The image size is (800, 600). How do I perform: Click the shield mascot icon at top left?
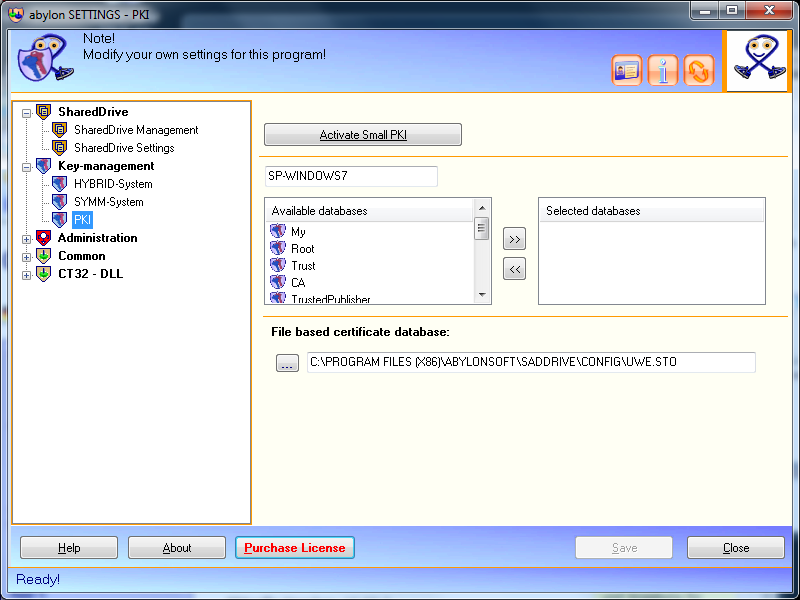(x=44, y=59)
